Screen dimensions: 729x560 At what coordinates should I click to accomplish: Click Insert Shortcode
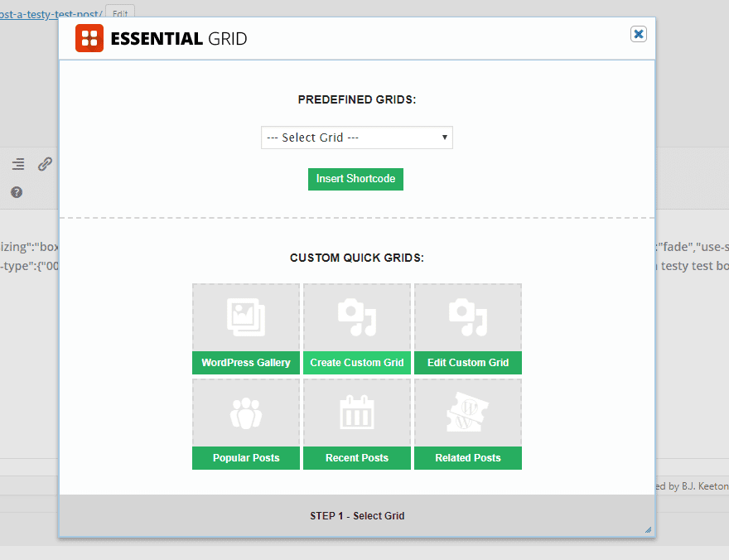[355, 179]
